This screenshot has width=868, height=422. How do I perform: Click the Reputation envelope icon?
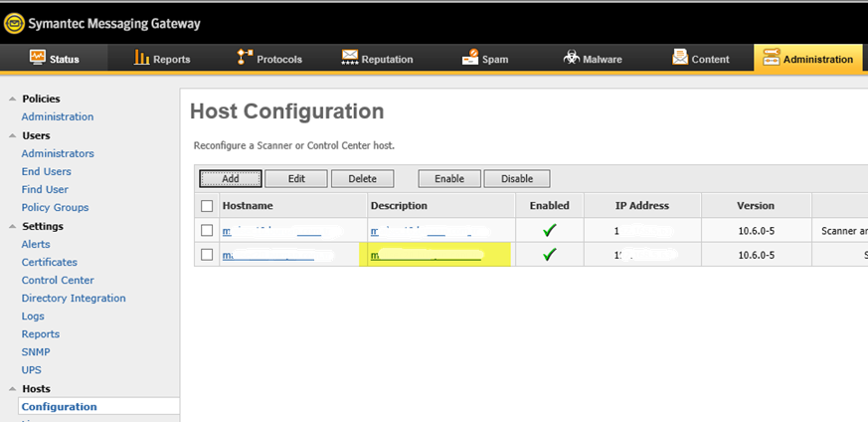[x=350, y=57]
